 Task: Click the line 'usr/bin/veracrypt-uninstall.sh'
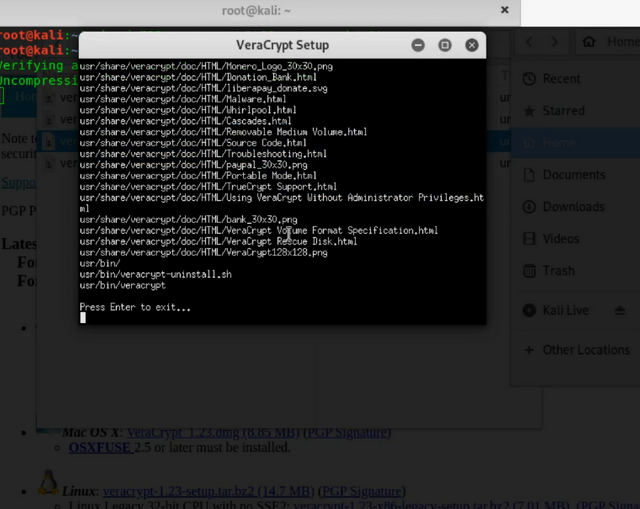[x=156, y=274]
